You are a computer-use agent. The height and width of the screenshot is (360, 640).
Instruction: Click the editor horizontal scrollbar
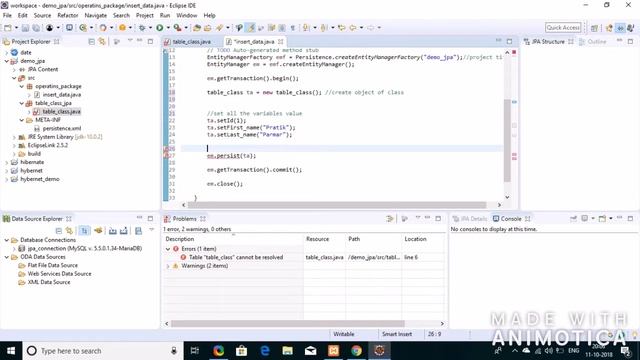pos(336,205)
